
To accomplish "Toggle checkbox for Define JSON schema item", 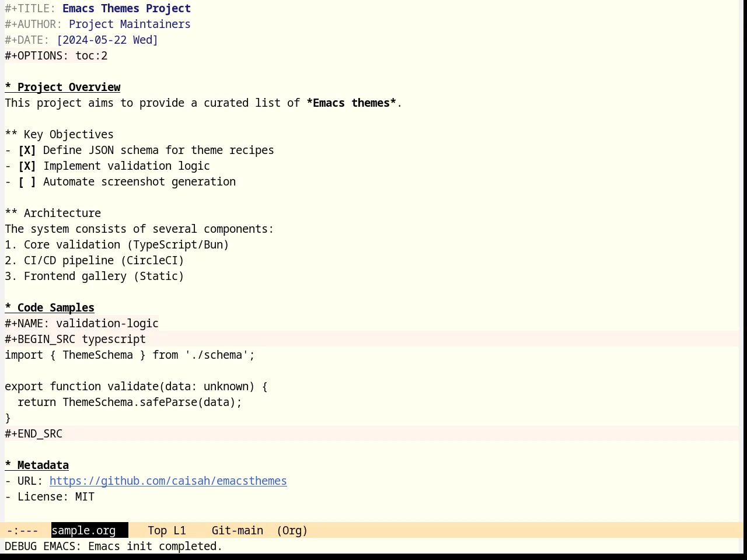I will click(x=27, y=150).
